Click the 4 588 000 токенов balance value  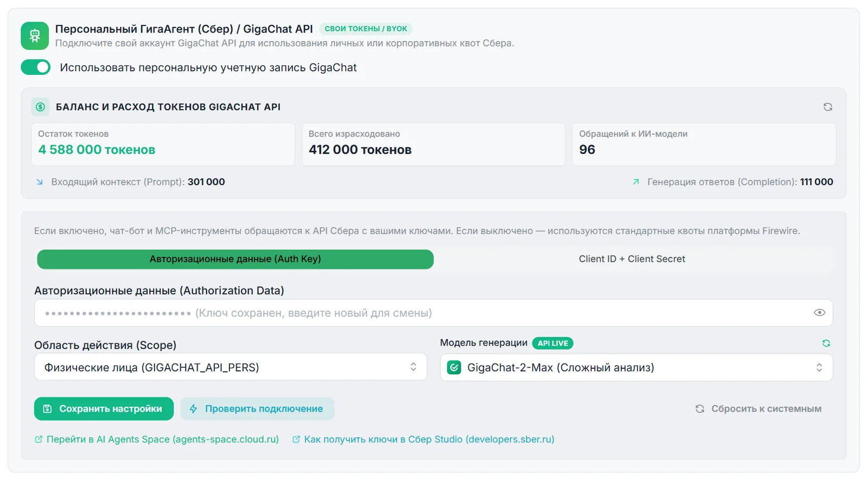click(97, 150)
